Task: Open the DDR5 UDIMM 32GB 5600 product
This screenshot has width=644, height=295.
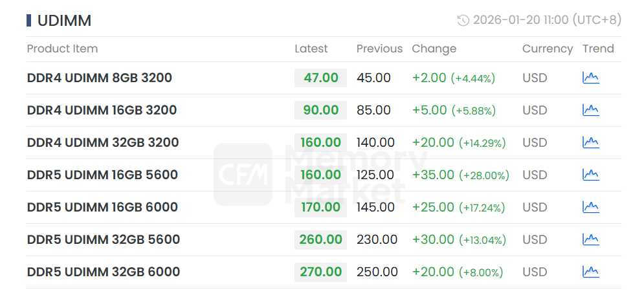Action: [x=104, y=239]
